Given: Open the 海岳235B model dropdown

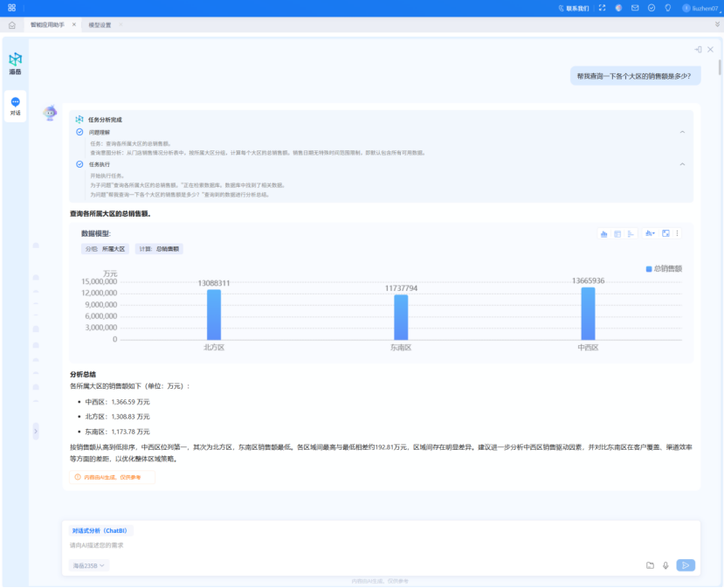Looking at the screenshot, I should point(89,565).
